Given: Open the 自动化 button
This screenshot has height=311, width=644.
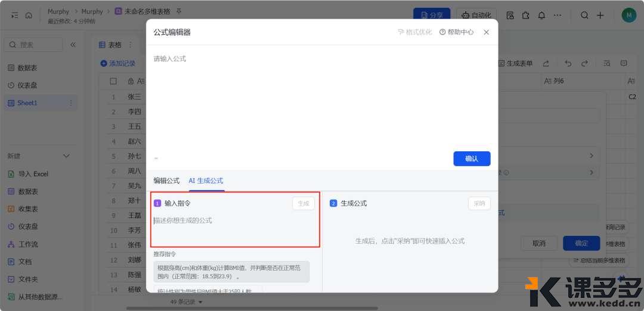Looking at the screenshot, I should tap(476, 15).
